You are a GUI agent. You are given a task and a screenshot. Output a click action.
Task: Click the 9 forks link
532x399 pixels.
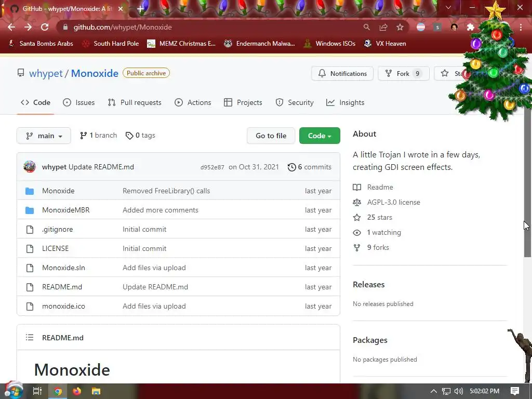378,248
